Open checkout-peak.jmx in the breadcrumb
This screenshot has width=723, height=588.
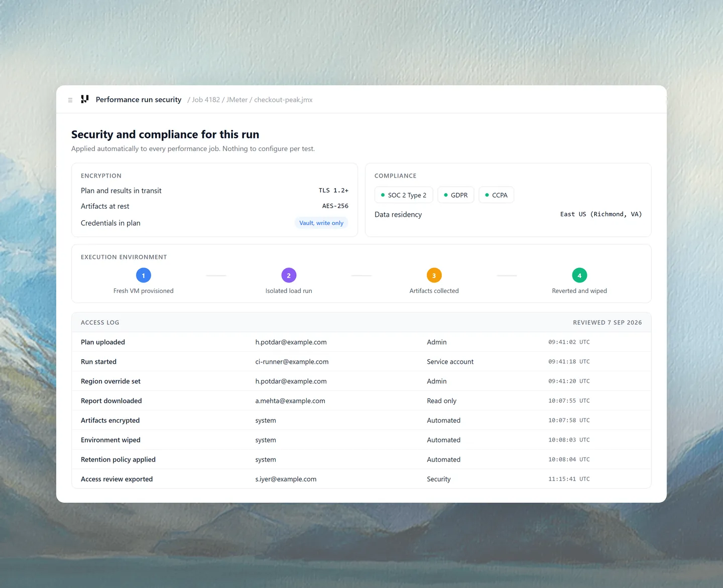pos(283,100)
